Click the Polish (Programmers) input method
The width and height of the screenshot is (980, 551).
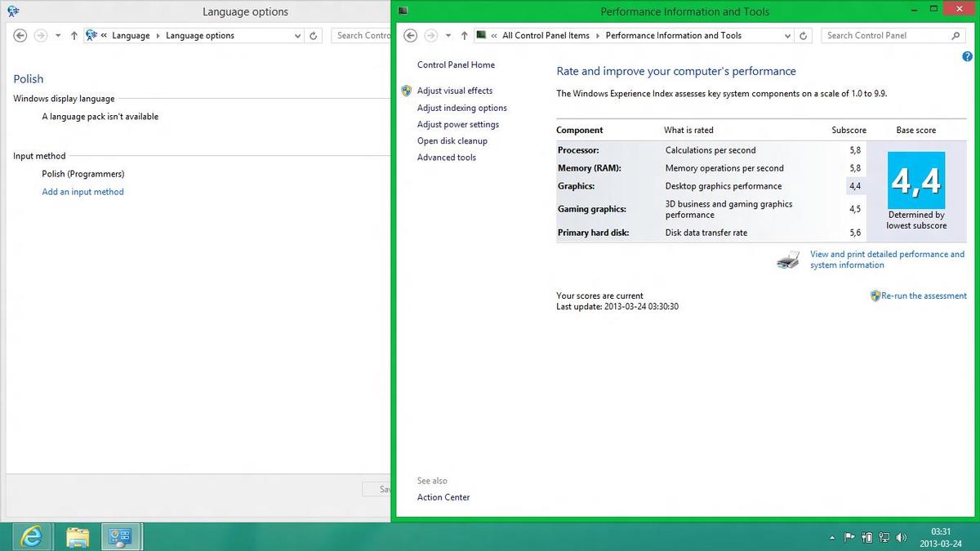pyautogui.click(x=83, y=174)
